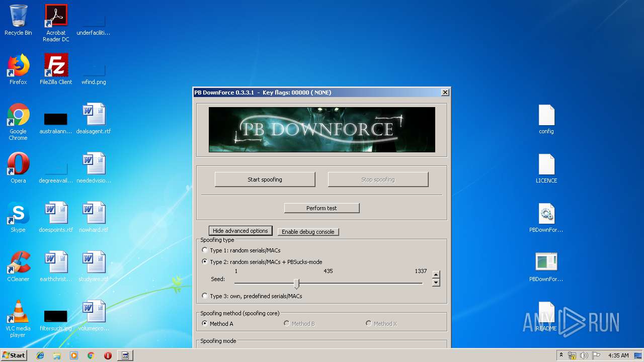Choose spoofing Method B radio button
The width and height of the screenshot is (644, 362).
pos(299,324)
